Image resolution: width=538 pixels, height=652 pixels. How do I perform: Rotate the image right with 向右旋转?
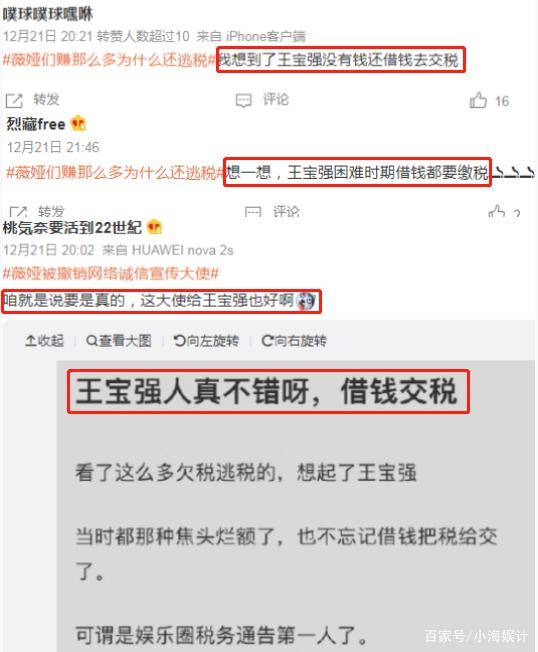pyautogui.click(x=294, y=341)
